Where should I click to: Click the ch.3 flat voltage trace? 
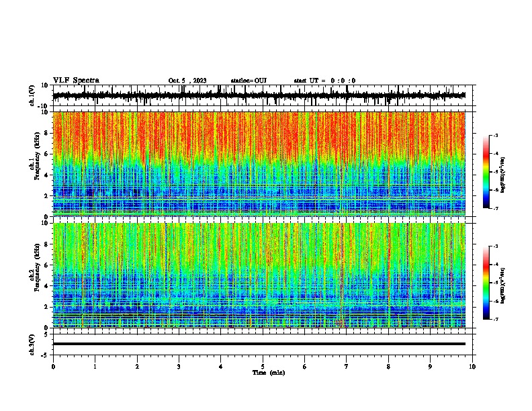tap(259, 344)
